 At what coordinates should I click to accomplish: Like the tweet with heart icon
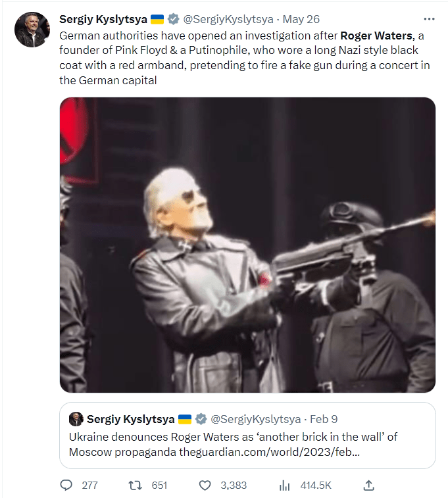click(205, 486)
